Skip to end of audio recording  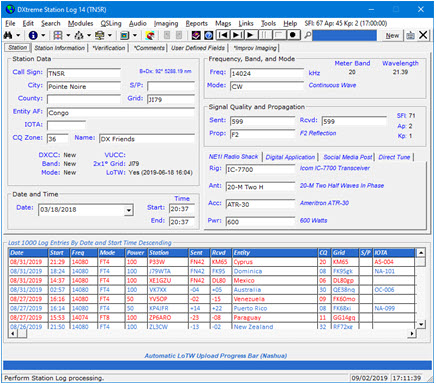(237, 35)
